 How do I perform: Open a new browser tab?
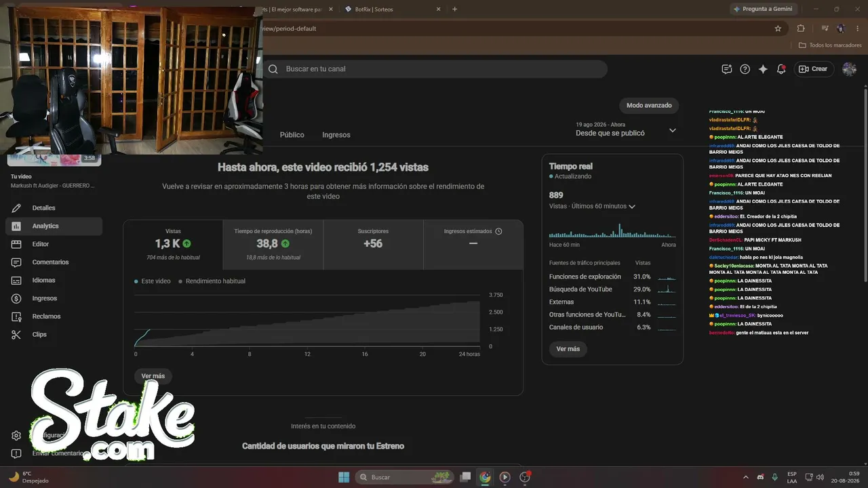pyautogui.click(x=455, y=9)
